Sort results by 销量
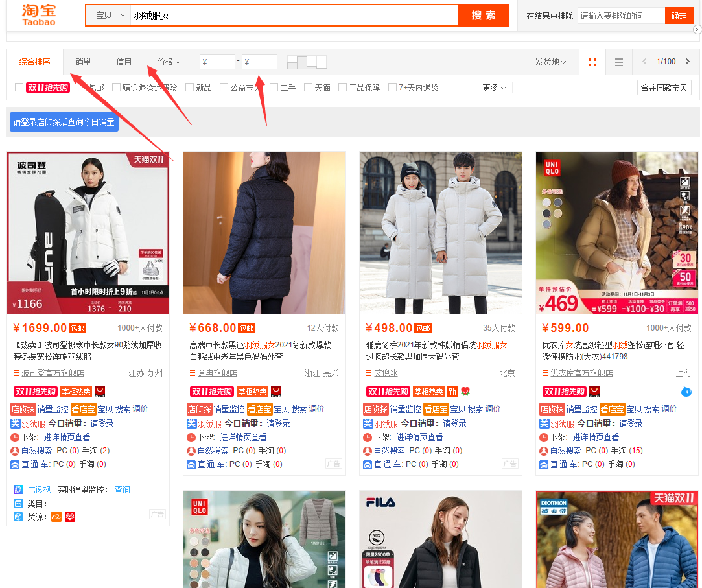The width and height of the screenshot is (702, 588). [x=83, y=62]
